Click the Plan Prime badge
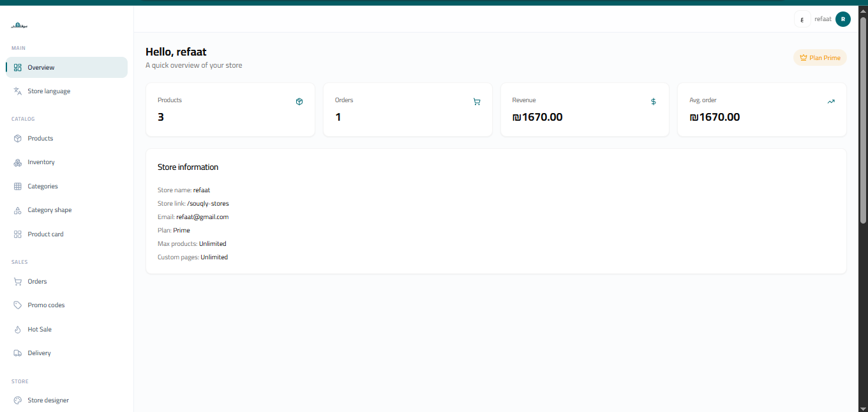This screenshot has height=412, width=868. coord(820,57)
